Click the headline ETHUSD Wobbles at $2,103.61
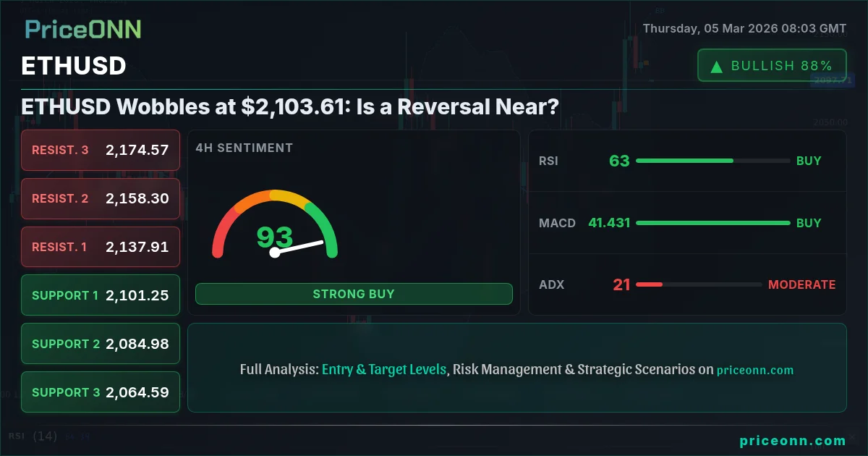 [x=290, y=106]
